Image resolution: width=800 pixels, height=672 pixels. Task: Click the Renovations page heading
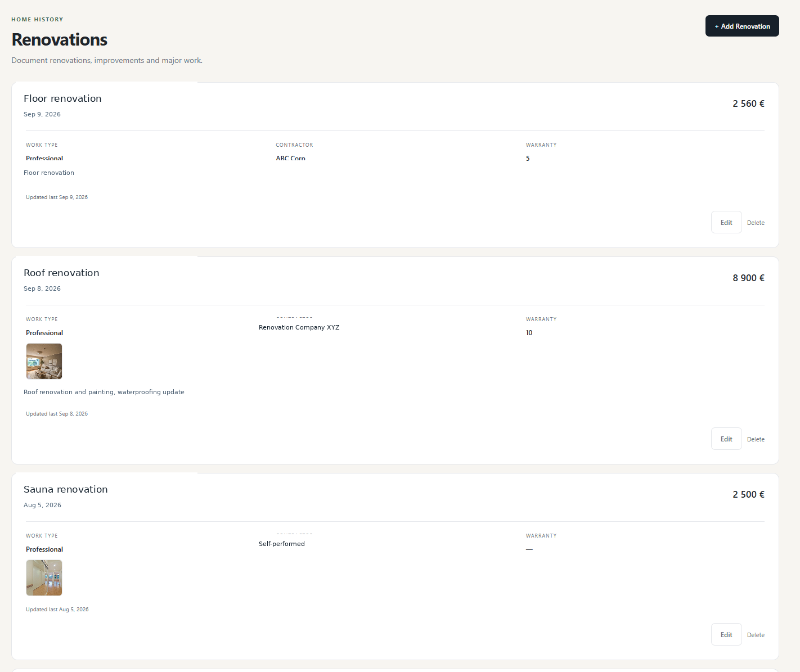pyautogui.click(x=60, y=39)
